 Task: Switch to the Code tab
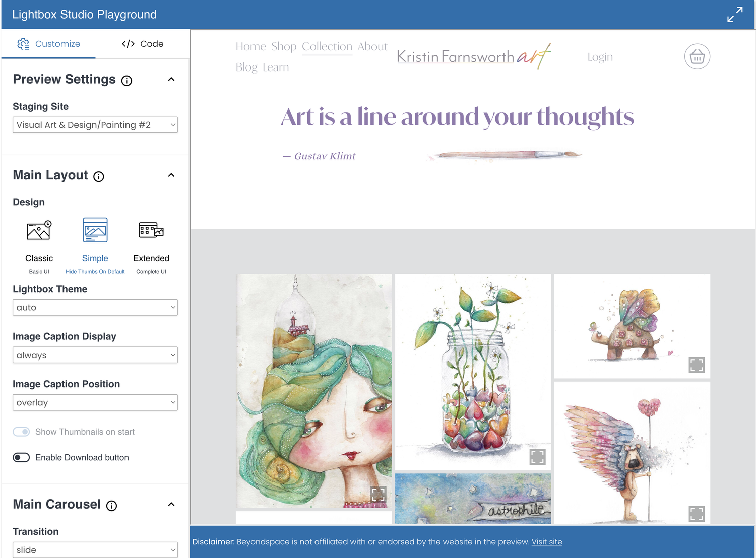(143, 44)
